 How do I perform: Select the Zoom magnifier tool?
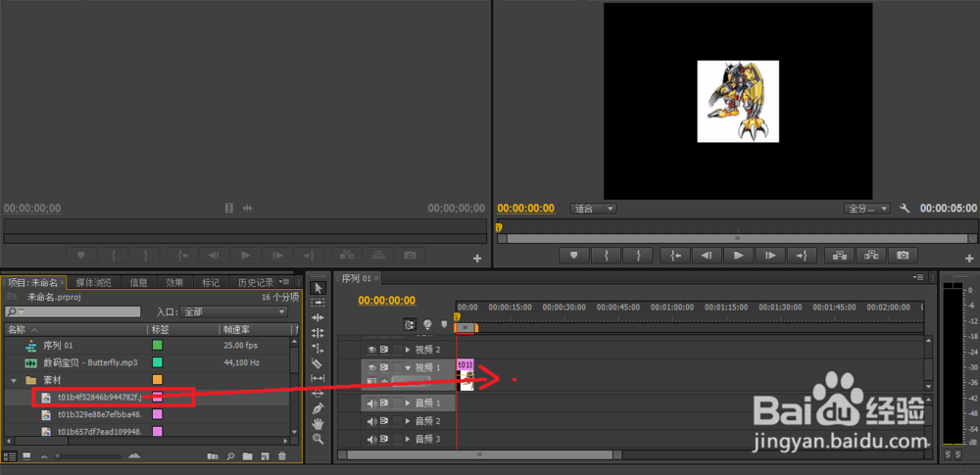point(318,439)
